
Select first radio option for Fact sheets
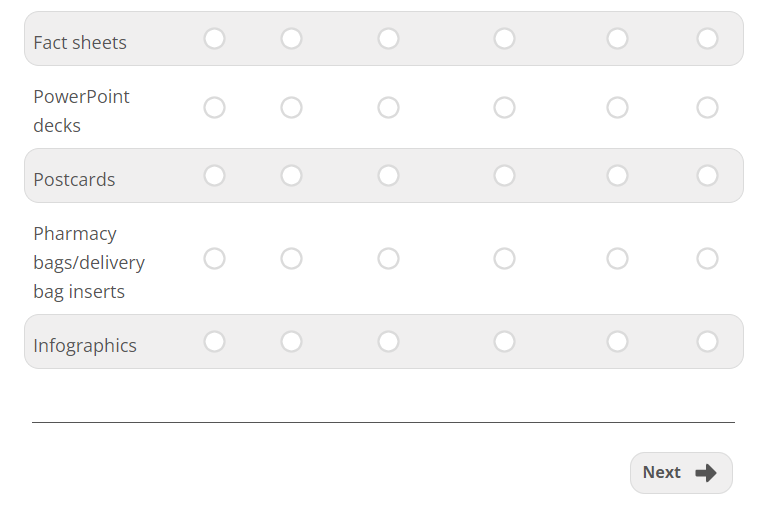[214, 38]
